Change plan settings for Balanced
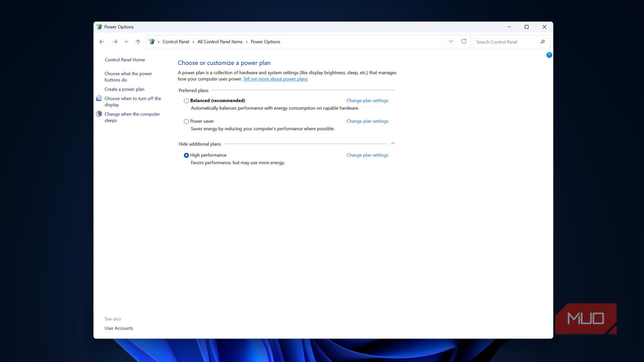This screenshot has height=362, width=644. tap(368, 100)
